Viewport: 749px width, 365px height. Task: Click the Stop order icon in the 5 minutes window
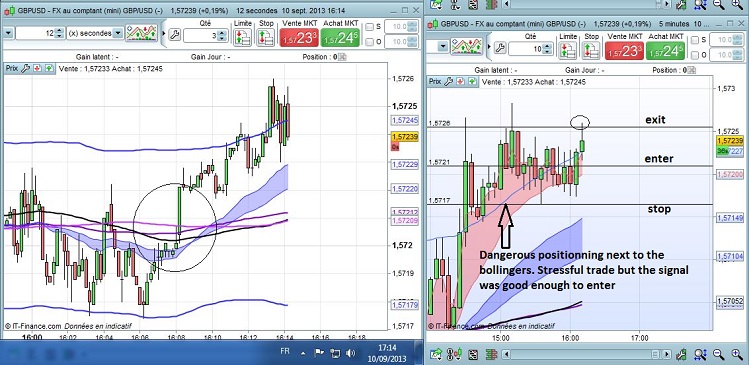591,50
